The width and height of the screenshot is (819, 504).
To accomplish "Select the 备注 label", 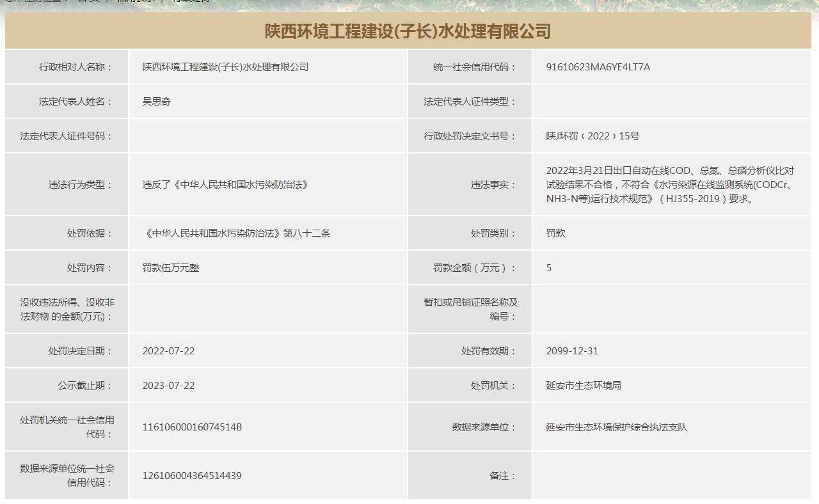I will click(x=503, y=475).
